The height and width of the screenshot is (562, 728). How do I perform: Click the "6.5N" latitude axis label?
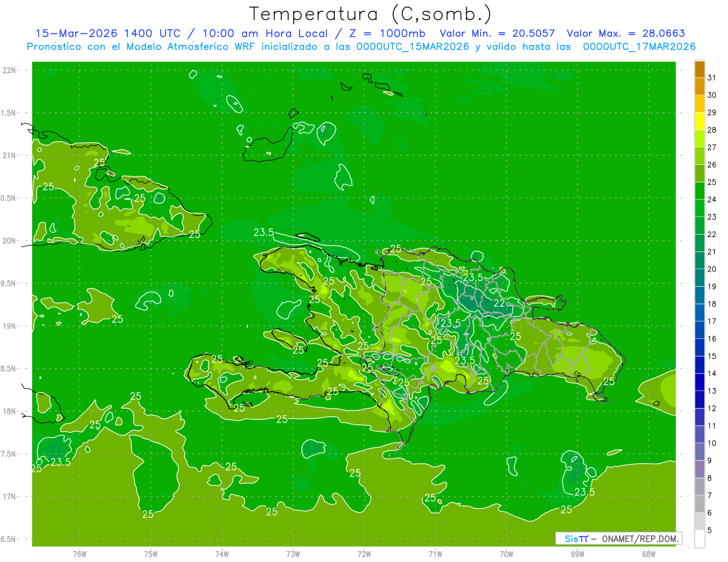point(8,539)
